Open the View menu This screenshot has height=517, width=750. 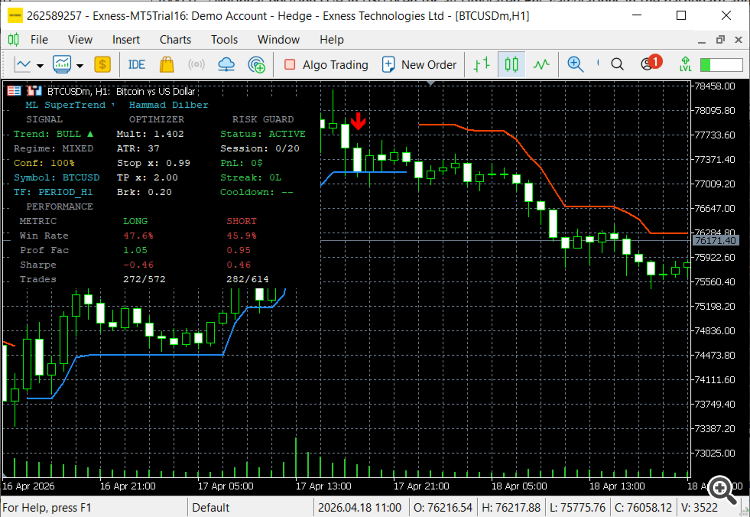80,40
